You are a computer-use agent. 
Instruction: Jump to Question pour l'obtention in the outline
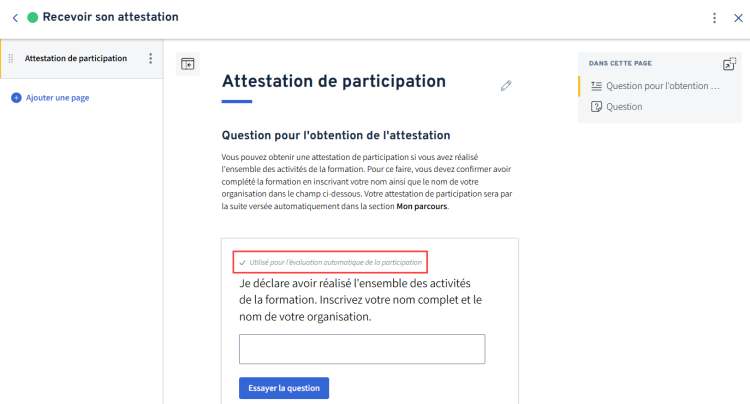(x=662, y=86)
